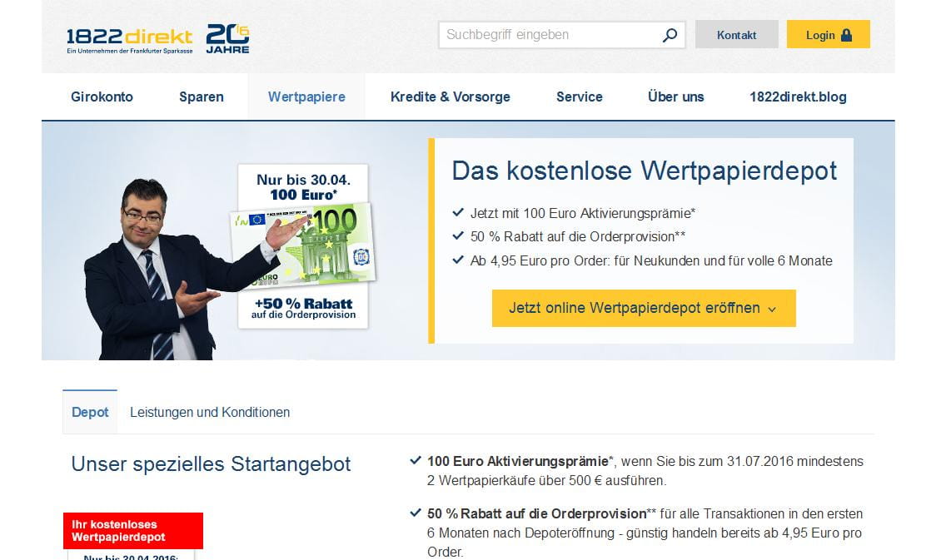The width and height of the screenshot is (936, 560).
Task: Click the red 'Ihr kostenloses Wertpapierdepot' banner
Action: [133, 531]
